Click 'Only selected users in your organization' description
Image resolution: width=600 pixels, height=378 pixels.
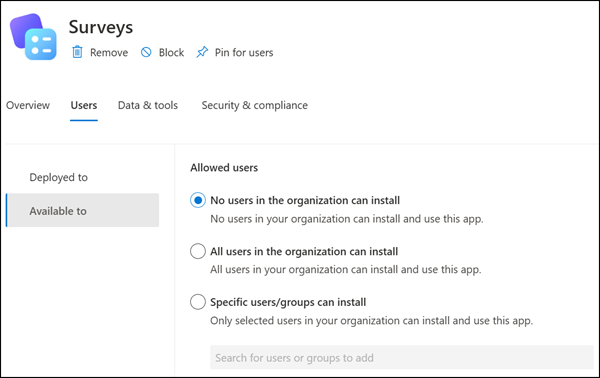pos(372,320)
